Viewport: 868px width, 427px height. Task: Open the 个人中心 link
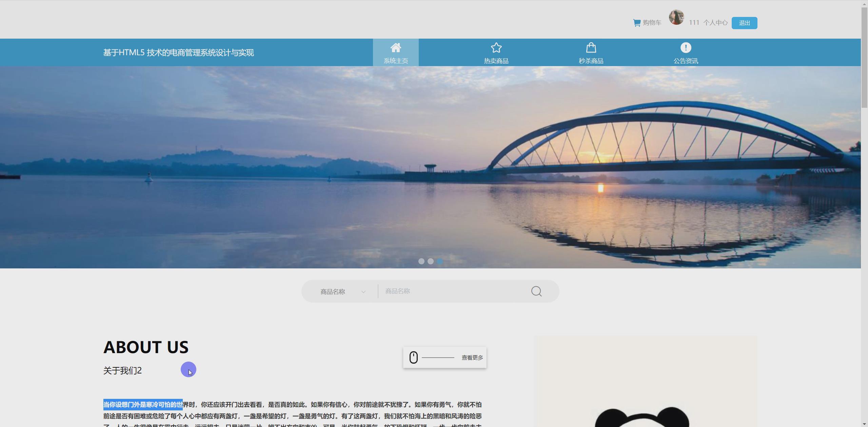pos(715,23)
